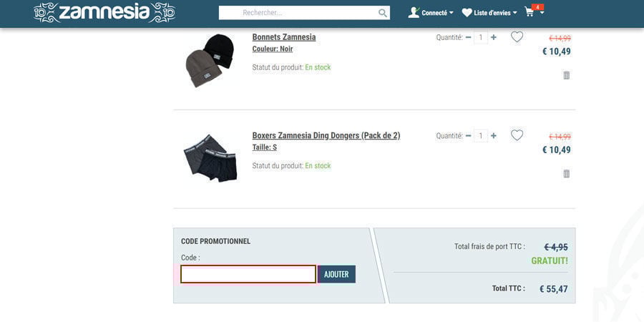This screenshot has width=644, height=322.
Task: Add Boxers Ding Dongers to wishlist heart
Action: 517,135
